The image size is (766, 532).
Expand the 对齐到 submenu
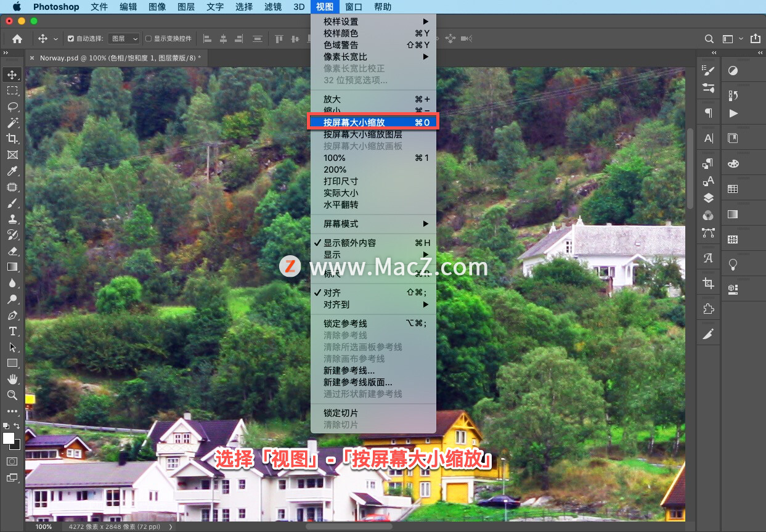coord(373,305)
